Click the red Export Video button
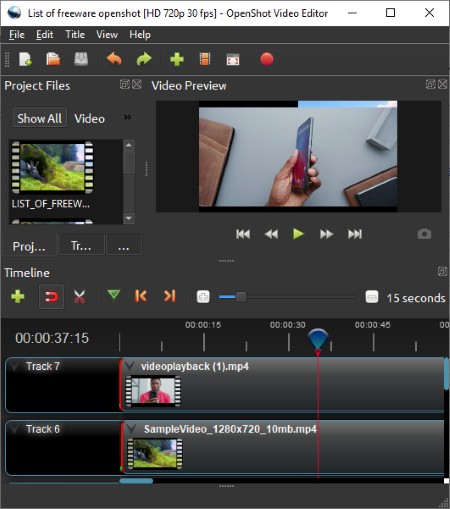Screen dimensions: 450x509 click(267, 59)
